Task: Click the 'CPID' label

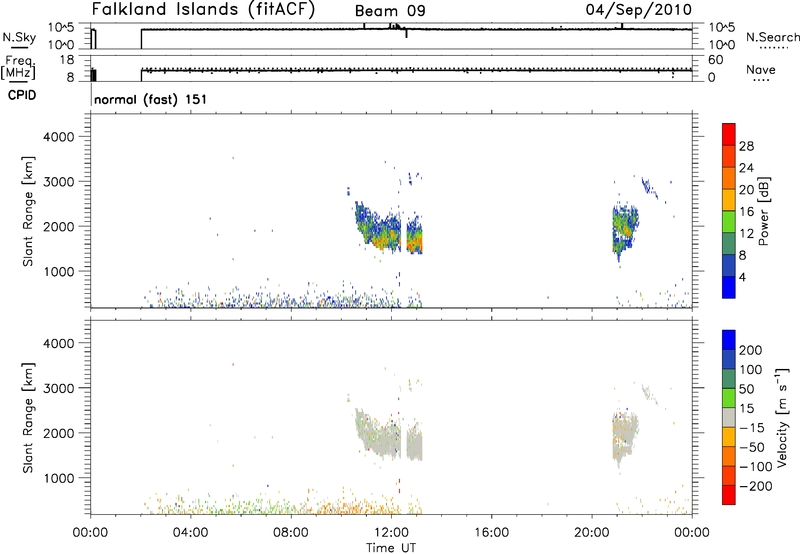Action: [22, 95]
